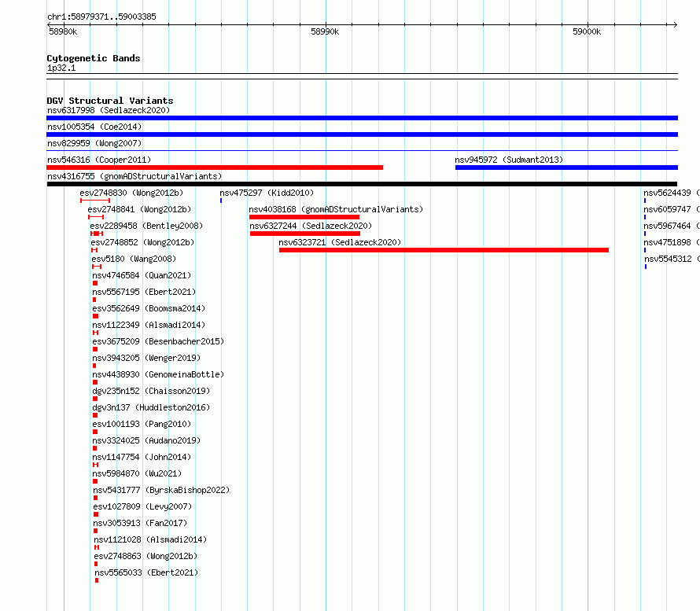The image size is (700, 611).
Task: Select nsv3053913 (Fan2017) label
Action: [140, 523]
